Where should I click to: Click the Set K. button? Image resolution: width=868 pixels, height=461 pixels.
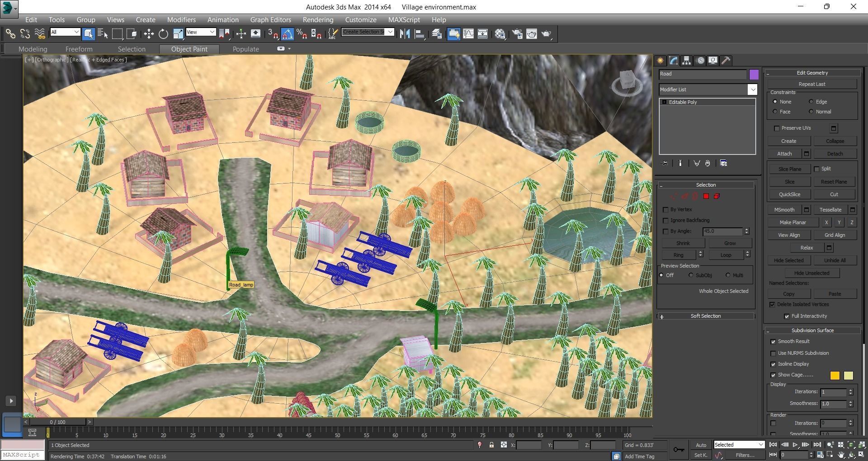[x=700, y=455]
